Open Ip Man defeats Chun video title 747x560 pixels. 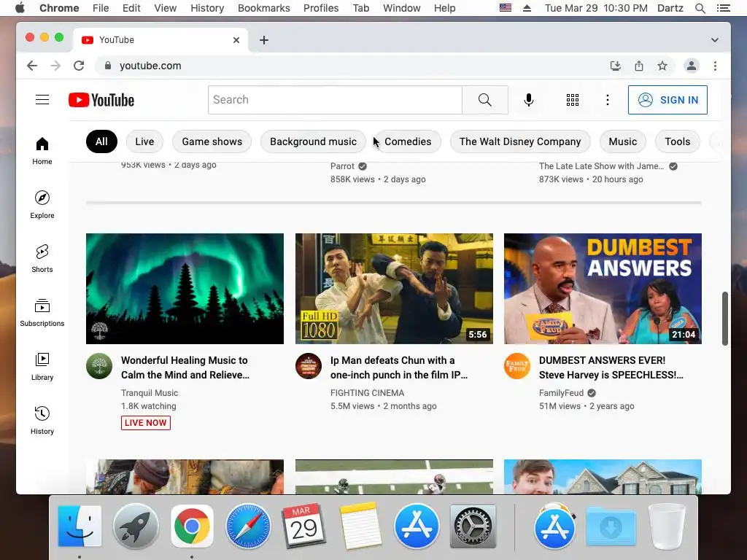pos(399,367)
